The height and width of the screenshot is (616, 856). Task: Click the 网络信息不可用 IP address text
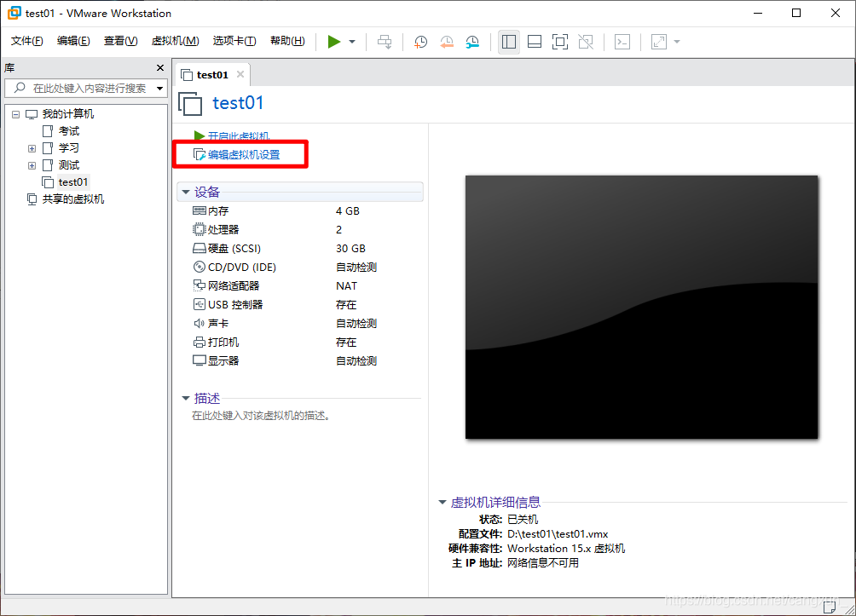[x=542, y=563]
